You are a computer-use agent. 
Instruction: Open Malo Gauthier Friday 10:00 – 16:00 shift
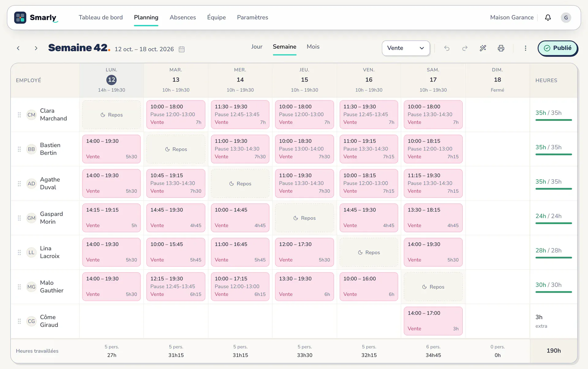[369, 287]
